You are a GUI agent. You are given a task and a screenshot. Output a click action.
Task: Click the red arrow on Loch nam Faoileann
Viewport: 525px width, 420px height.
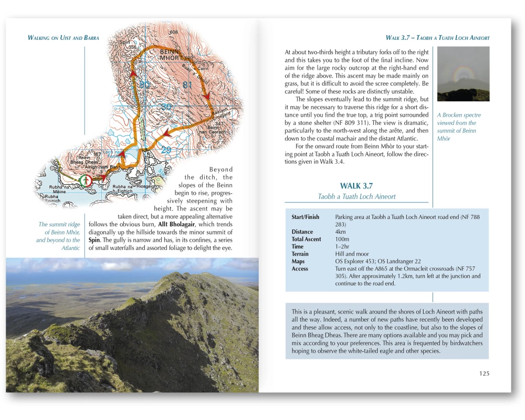pos(119,153)
